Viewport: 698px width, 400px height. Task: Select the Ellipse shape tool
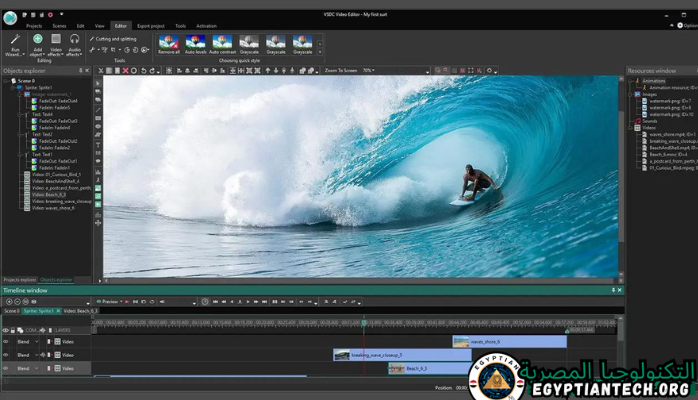[x=98, y=126]
